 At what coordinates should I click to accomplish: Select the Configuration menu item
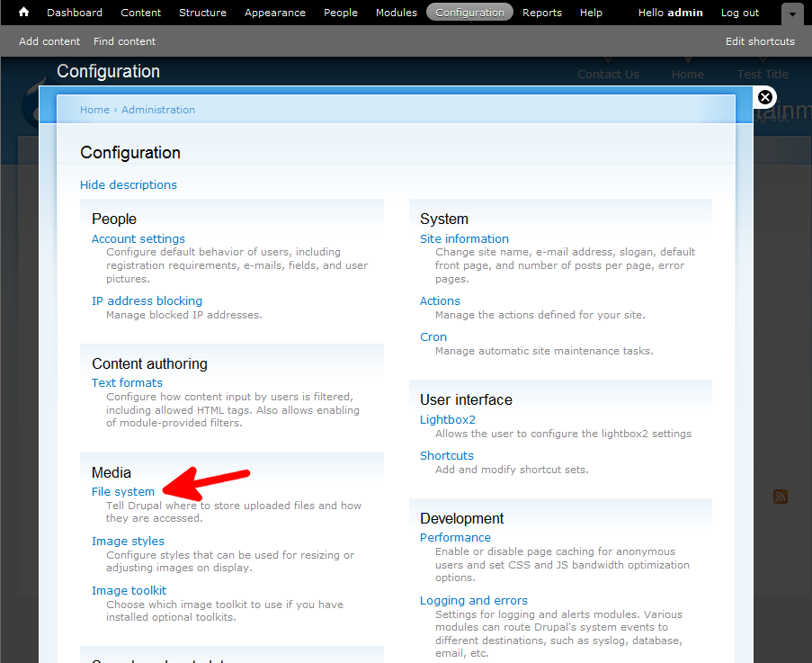coord(469,13)
